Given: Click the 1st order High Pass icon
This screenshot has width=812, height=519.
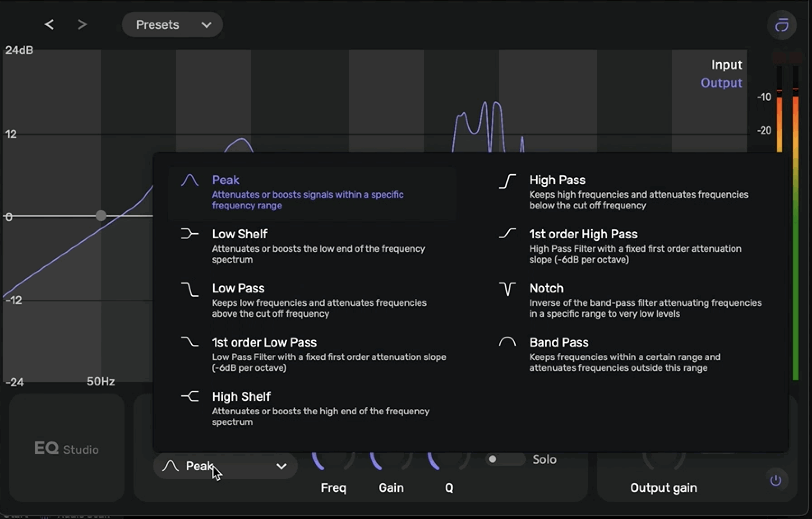Looking at the screenshot, I should point(507,233).
